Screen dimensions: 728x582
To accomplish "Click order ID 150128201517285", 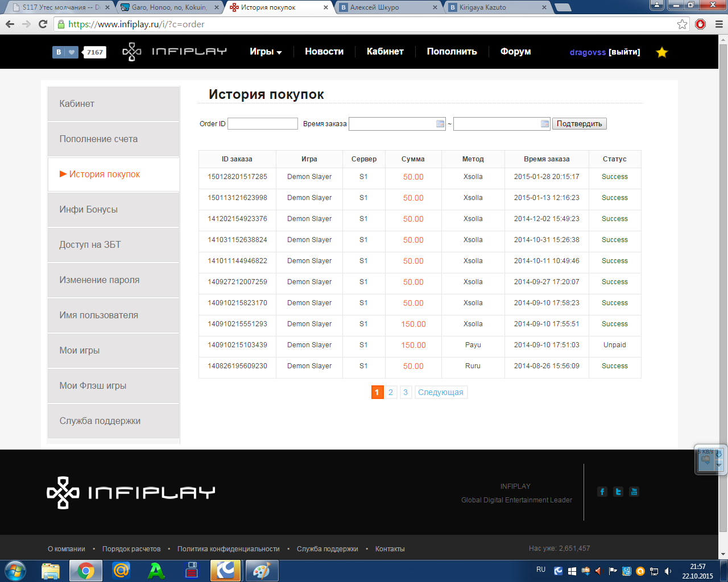I will (x=237, y=177).
